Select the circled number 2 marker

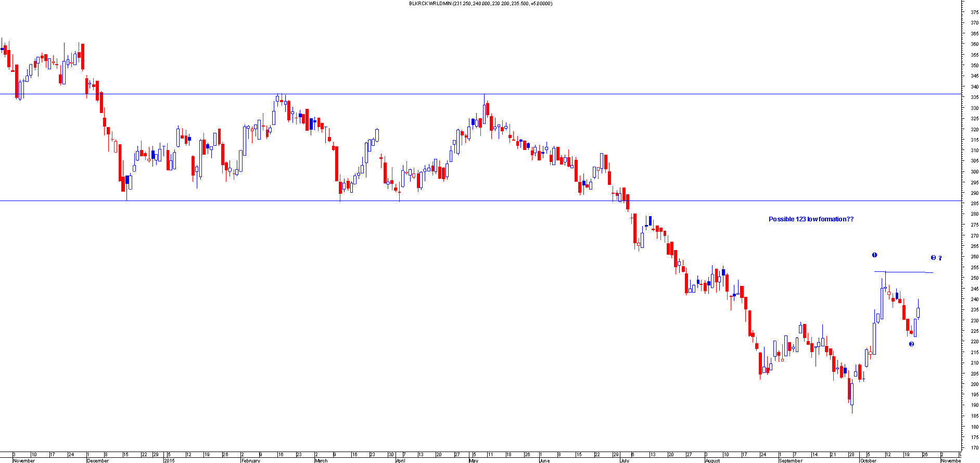(x=911, y=344)
